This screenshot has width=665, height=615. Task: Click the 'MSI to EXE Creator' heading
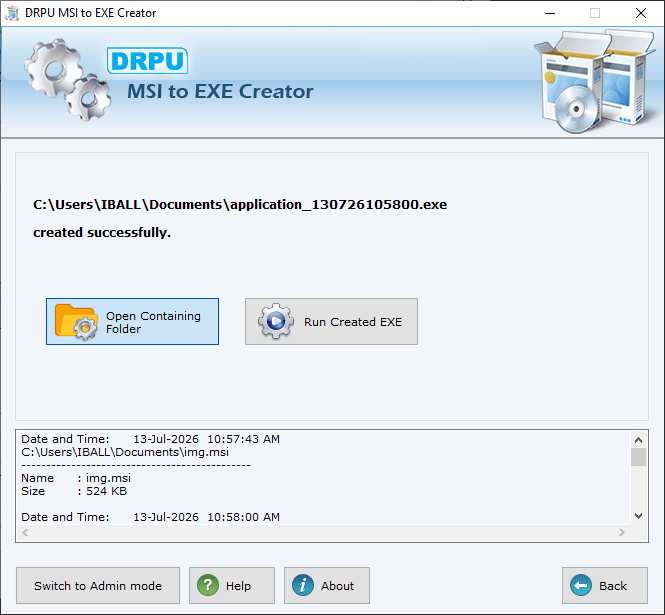pos(220,91)
